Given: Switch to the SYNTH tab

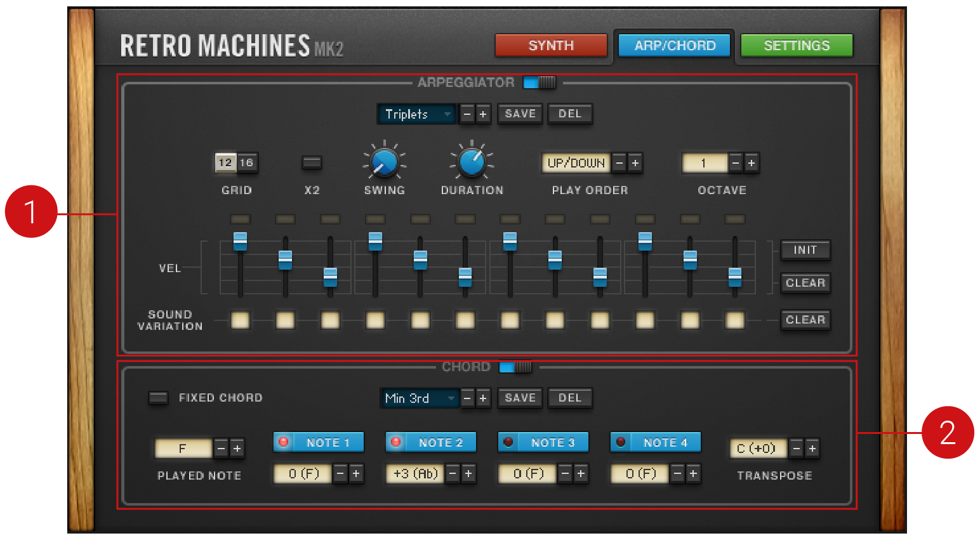Looking at the screenshot, I should (x=550, y=46).
